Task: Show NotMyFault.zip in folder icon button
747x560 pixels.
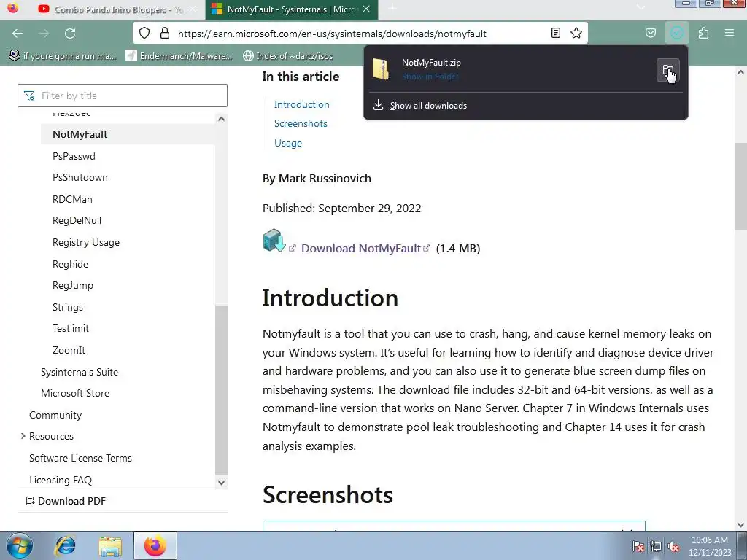Action: tap(667, 71)
